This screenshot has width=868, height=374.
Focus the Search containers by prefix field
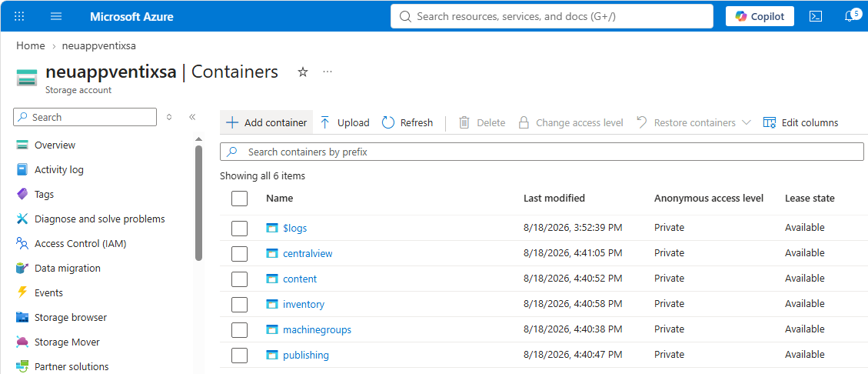point(542,152)
